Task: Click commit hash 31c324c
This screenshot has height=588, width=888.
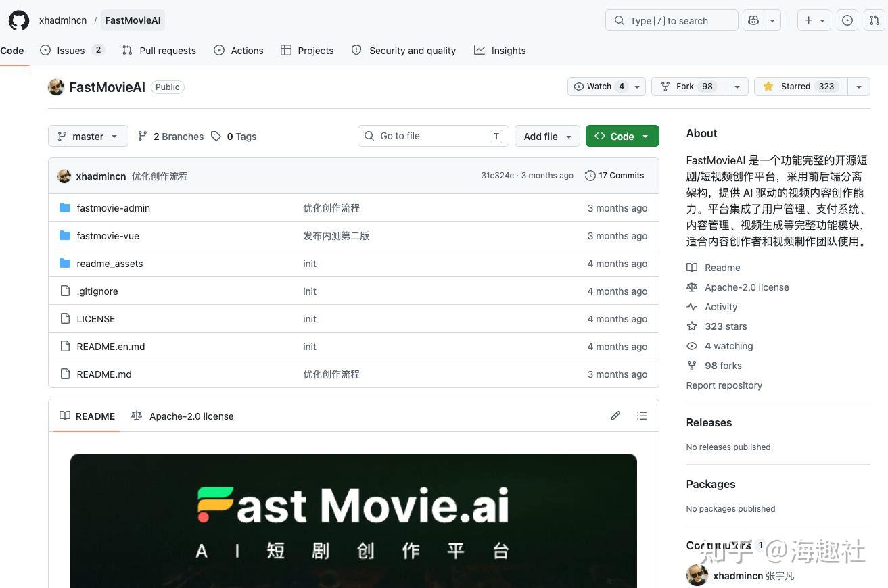Action: [x=497, y=176]
